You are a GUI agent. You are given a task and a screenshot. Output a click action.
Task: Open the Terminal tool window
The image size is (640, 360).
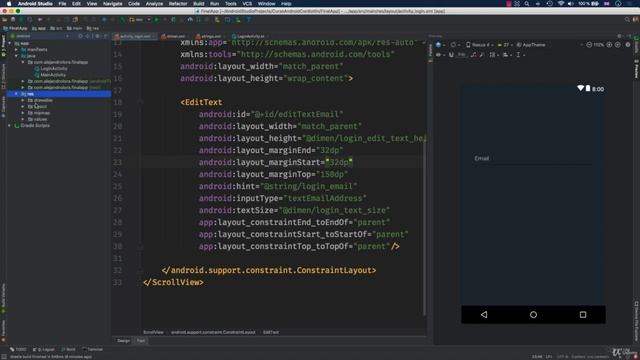click(x=92, y=349)
